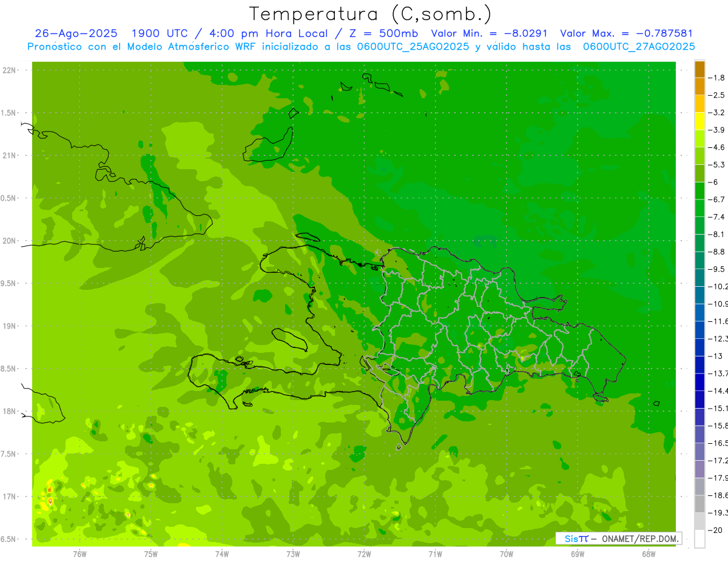Click the '72W' longitude axis label
The width and height of the screenshot is (728, 562).
click(x=364, y=554)
